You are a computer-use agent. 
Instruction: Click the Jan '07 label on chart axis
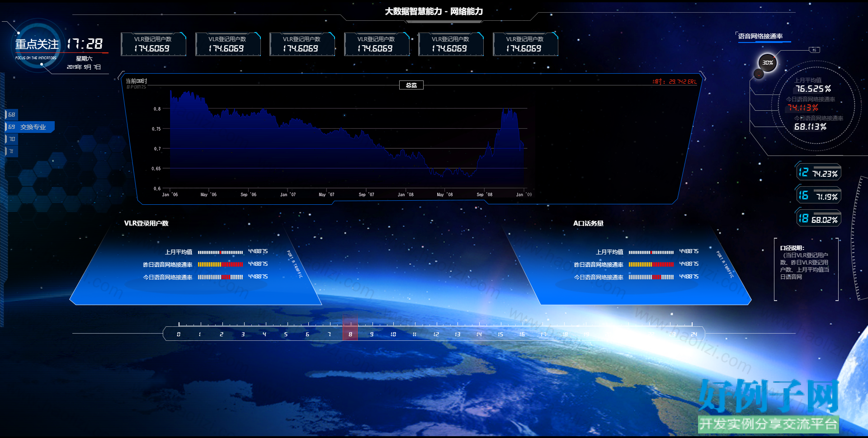(288, 195)
